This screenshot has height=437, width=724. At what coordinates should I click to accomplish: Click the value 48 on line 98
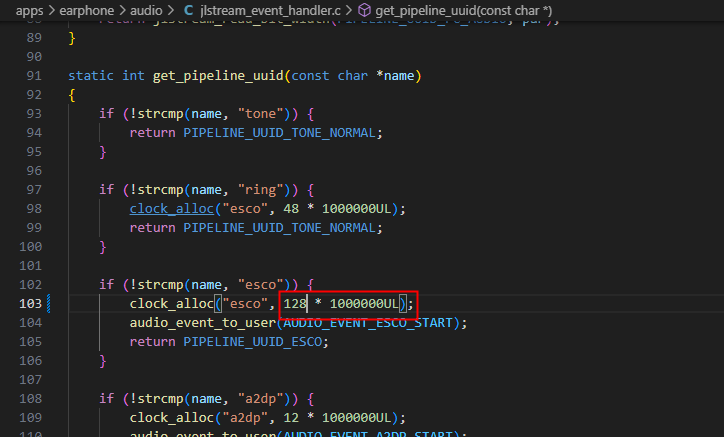291,209
